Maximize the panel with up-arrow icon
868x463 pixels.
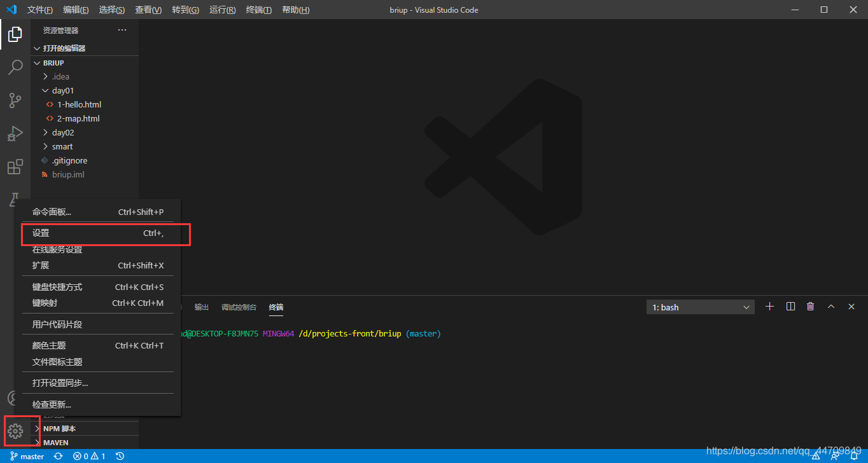tap(830, 307)
